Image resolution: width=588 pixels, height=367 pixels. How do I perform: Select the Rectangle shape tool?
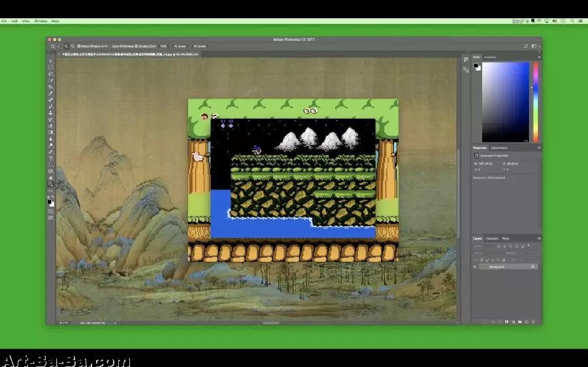pos(50,171)
